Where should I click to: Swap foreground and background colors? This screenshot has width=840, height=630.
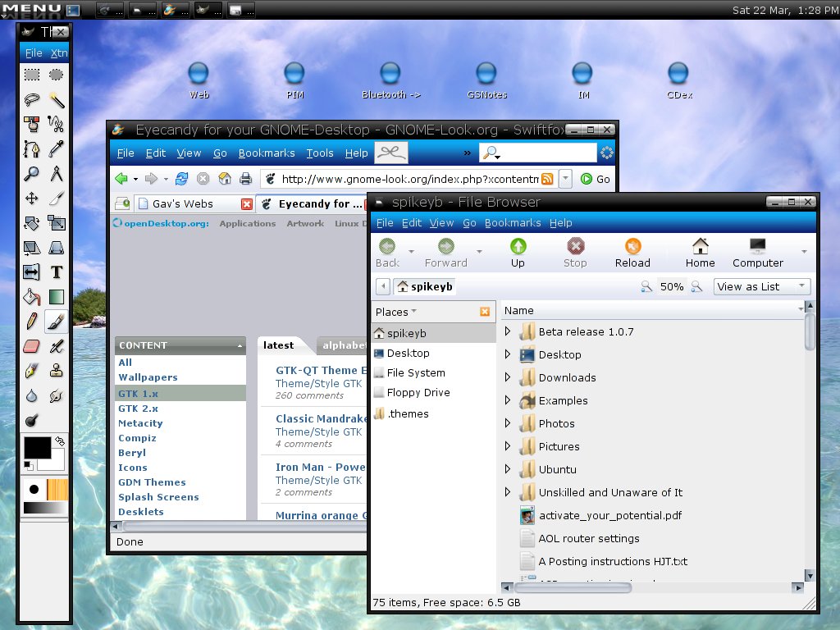tap(60, 441)
